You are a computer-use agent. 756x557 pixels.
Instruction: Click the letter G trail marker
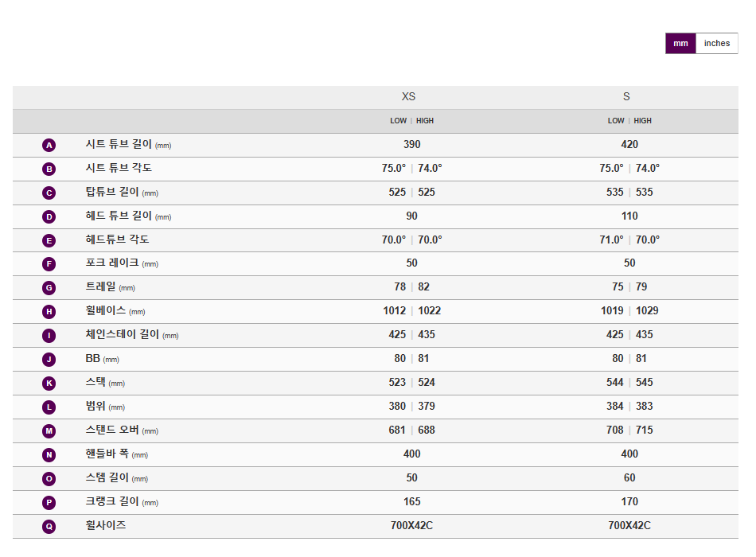click(49, 288)
